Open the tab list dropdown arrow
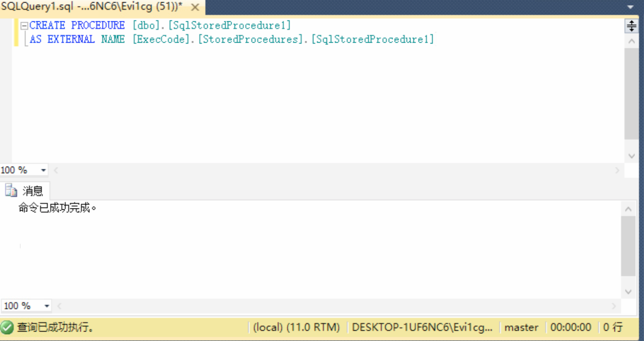The height and width of the screenshot is (341, 644). point(631,7)
